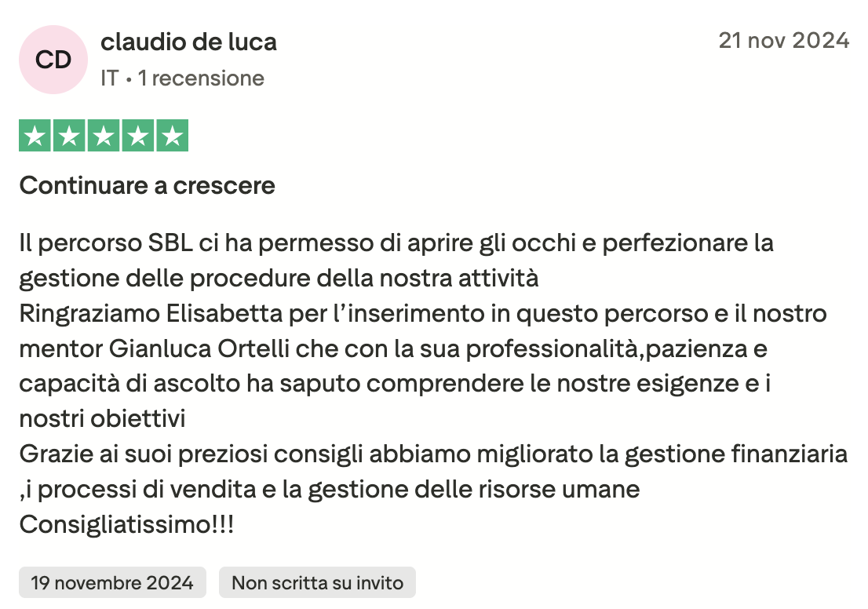
Task: Click the second green rating star
Action: (69, 136)
